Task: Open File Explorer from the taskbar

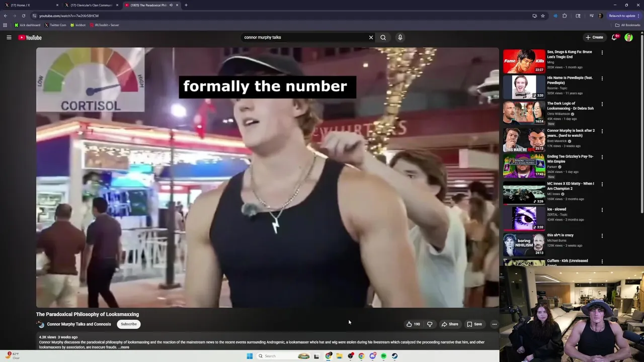Action: [x=340, y=356]
